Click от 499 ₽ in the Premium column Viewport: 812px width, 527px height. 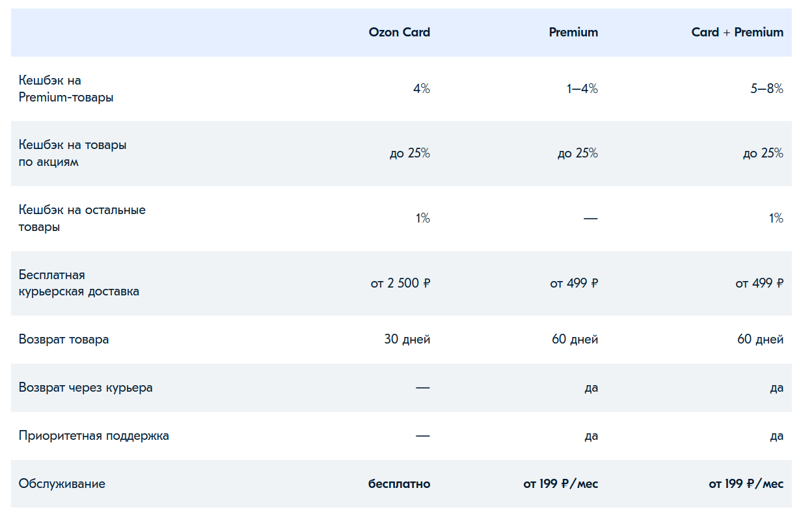[574, 283]
